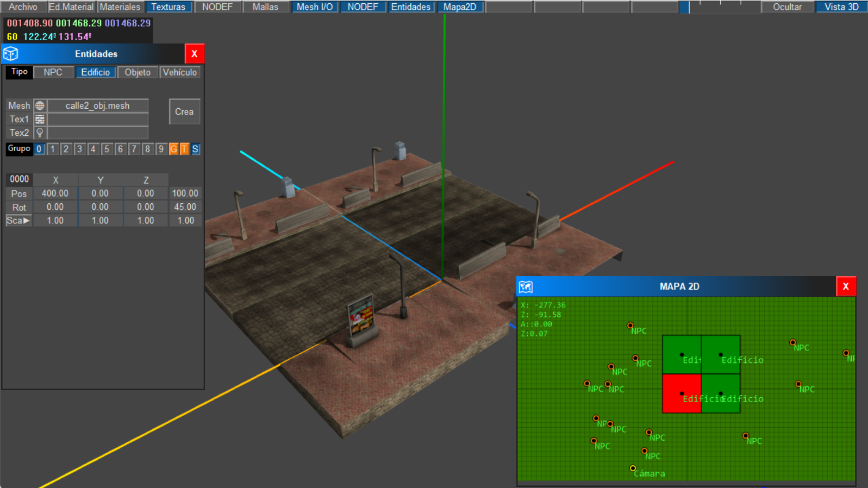
Task: Select group number 5
Action: tap(107, 149)
